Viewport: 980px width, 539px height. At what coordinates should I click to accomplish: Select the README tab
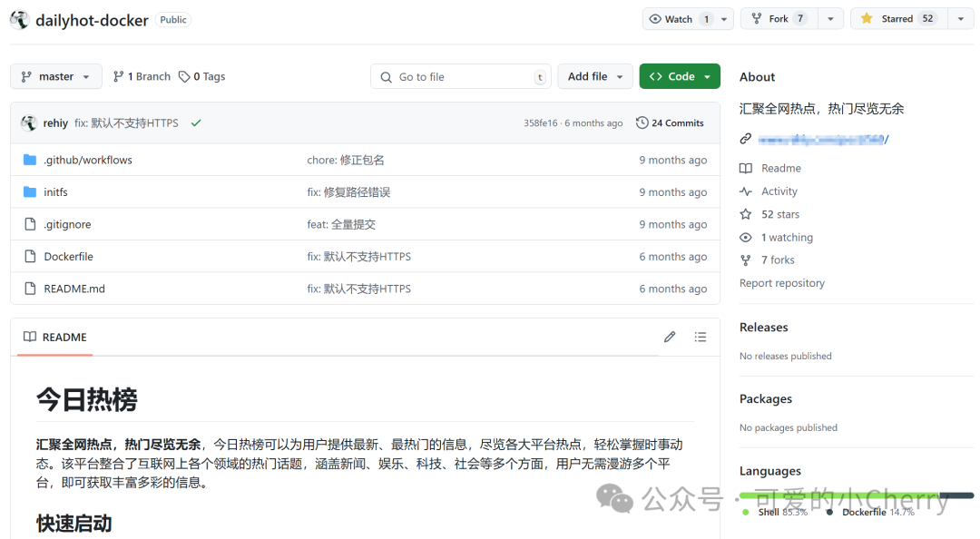[x=55, y=337]
